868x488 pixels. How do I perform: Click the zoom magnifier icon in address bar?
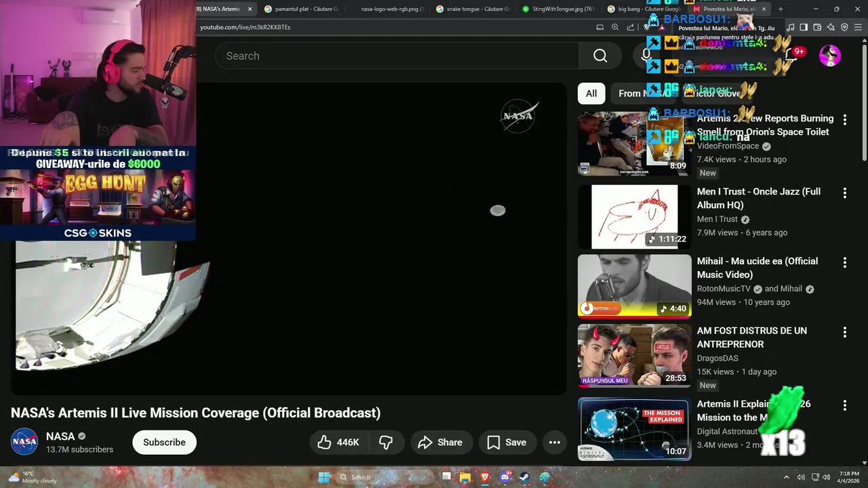615,27
